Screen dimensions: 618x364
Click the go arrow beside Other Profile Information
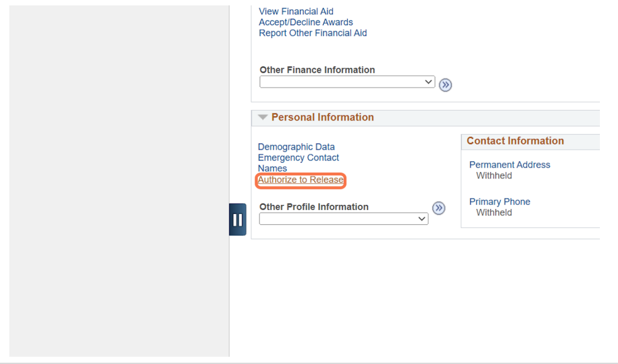click(x=439, y=208)
